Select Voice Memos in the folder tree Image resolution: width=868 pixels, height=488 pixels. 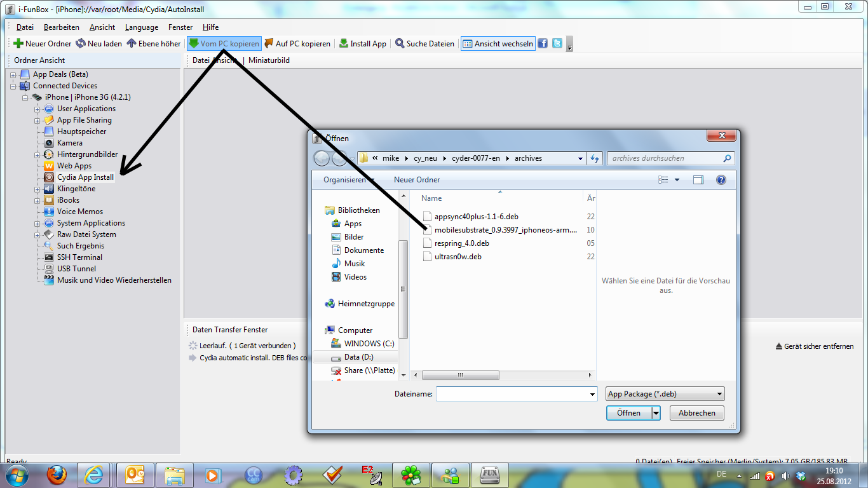tap(79, 212)
